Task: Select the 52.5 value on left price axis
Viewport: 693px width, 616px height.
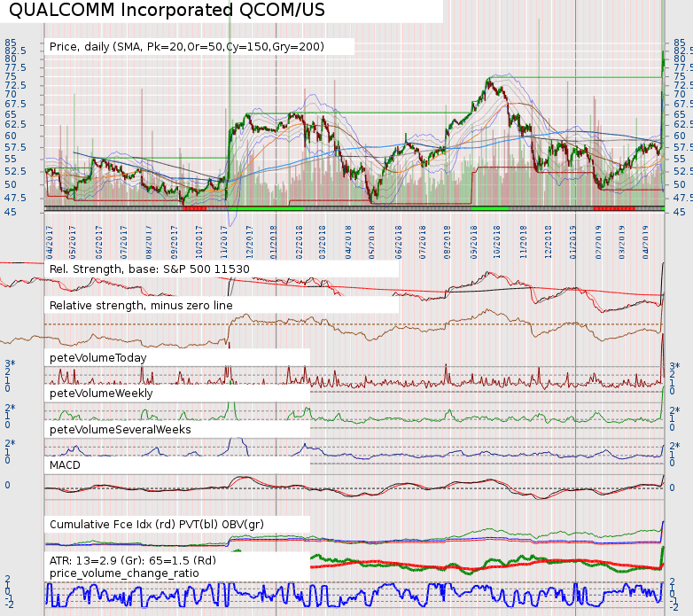Action: point(15,171)
